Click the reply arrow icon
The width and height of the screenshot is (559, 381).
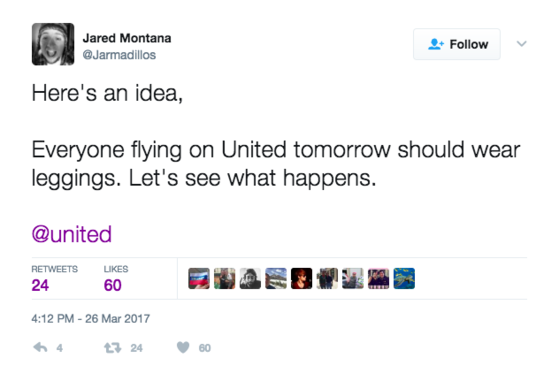click(40, 347)
